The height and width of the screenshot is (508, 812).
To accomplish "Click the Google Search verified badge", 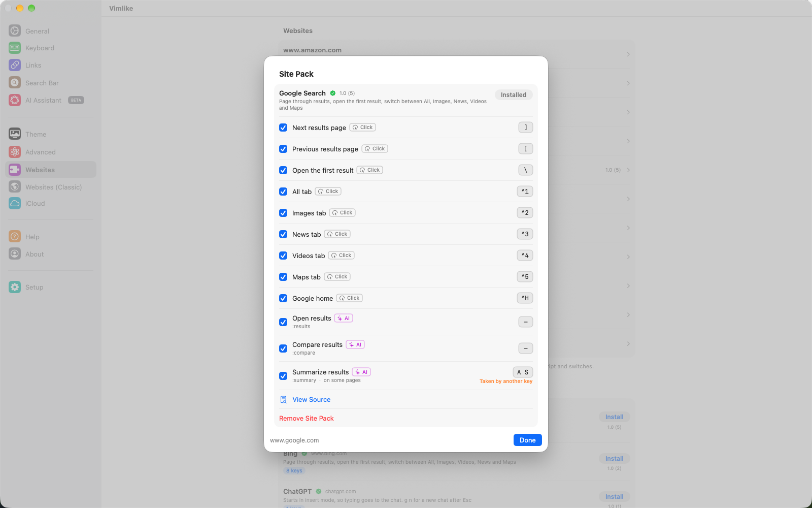I will [333, 93].
